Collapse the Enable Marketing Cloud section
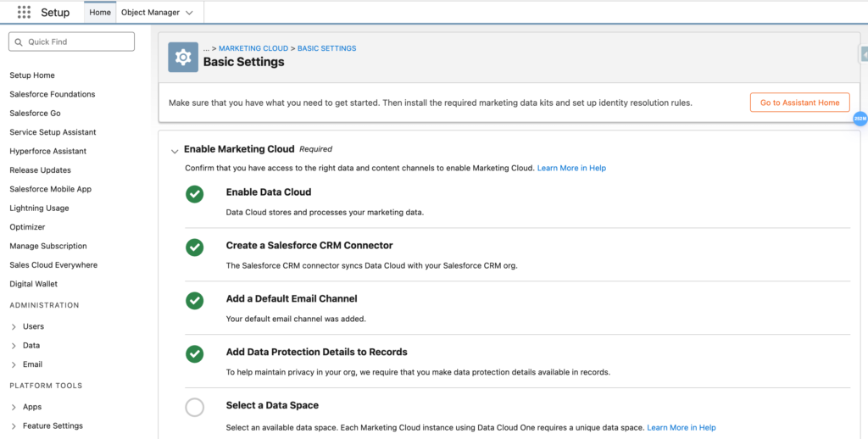 (175, 151)
